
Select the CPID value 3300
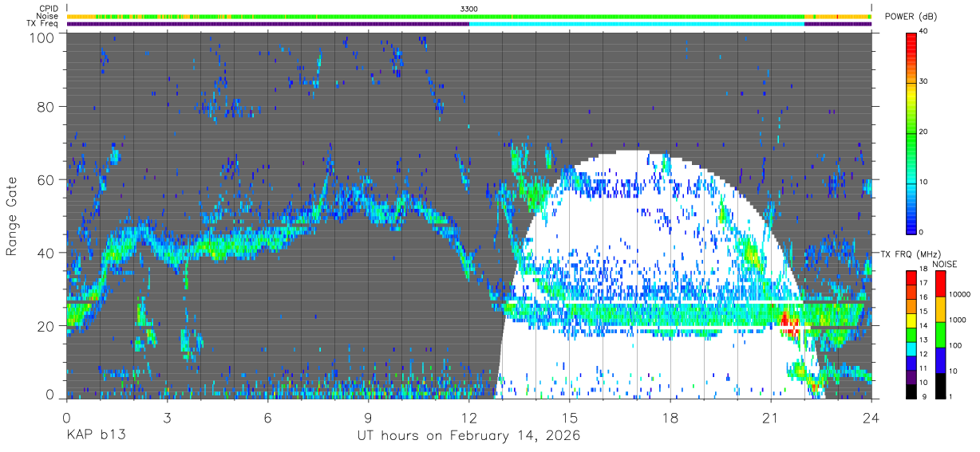[469, 9]
